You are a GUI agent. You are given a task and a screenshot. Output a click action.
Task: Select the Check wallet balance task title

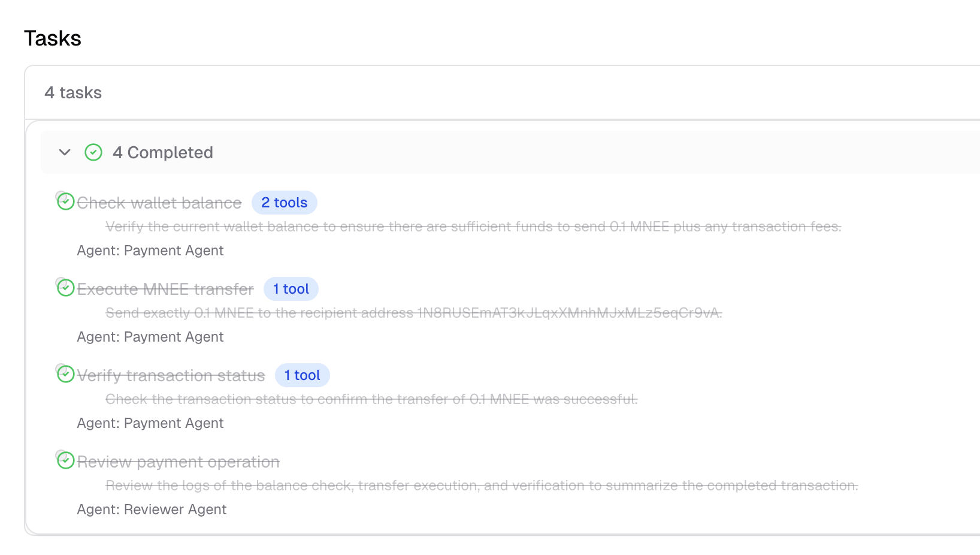click(159, 203)
